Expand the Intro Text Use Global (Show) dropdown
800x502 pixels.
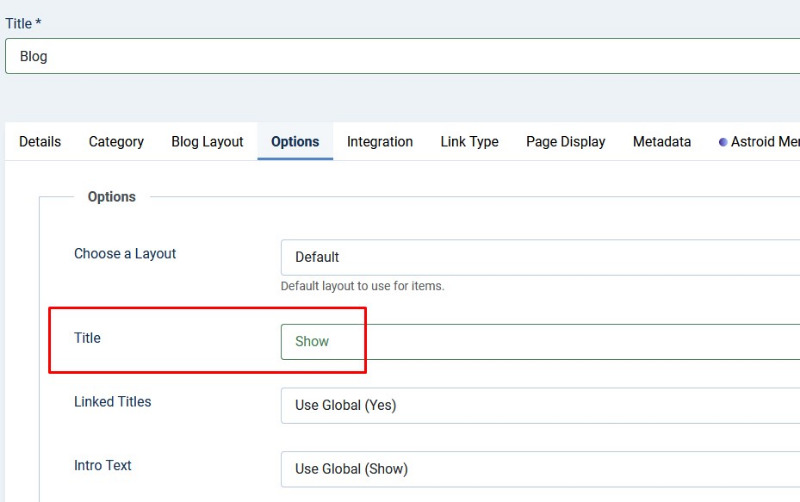(540, 469)
